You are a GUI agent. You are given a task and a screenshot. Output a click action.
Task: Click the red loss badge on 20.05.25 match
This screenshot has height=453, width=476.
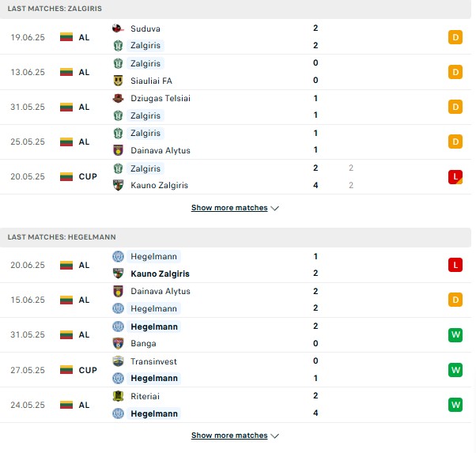pyautogui.click(x=455, y=177)
